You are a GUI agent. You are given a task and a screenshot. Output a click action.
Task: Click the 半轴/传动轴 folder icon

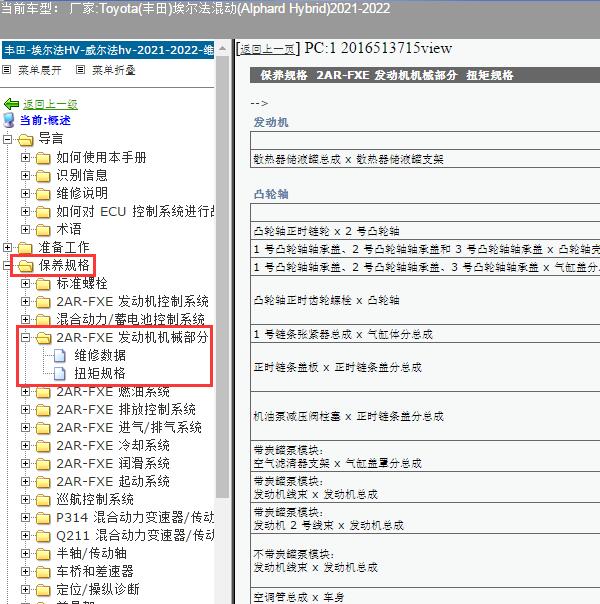tap(43, 554)
